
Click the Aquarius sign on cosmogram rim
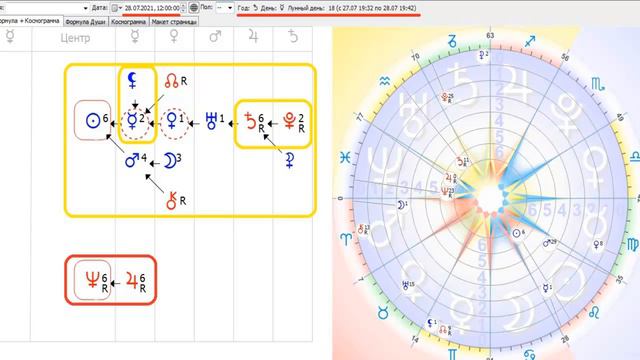[x=384, y=82]
